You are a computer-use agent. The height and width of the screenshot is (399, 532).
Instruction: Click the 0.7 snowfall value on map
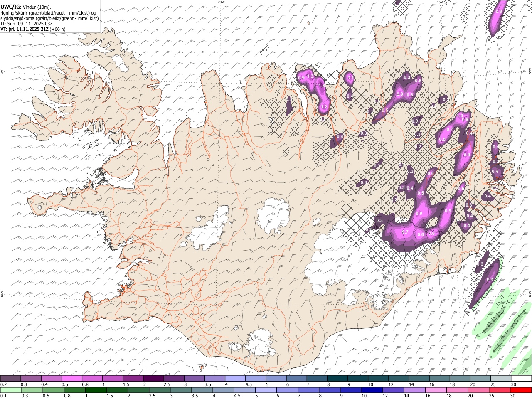pyautogui.click(x=406, y=232)
